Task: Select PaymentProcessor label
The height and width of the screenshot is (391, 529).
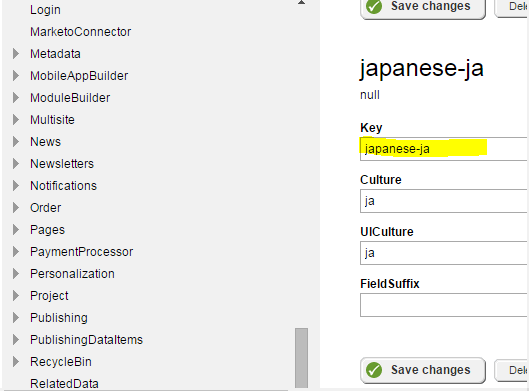Action: tap(81, 252)
